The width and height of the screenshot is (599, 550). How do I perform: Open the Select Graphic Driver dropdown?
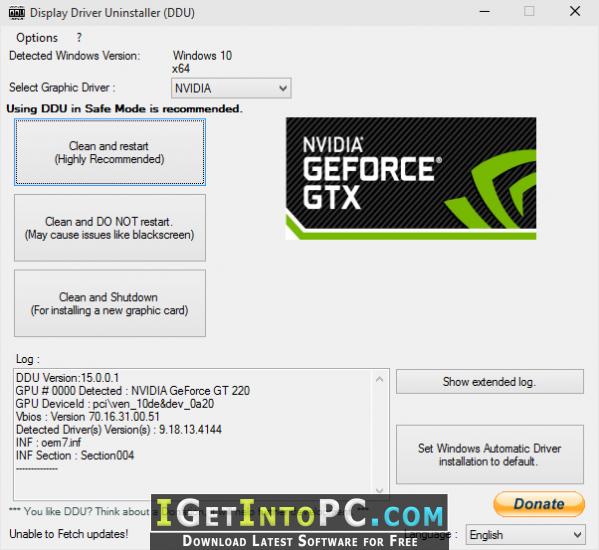(231, 88)
